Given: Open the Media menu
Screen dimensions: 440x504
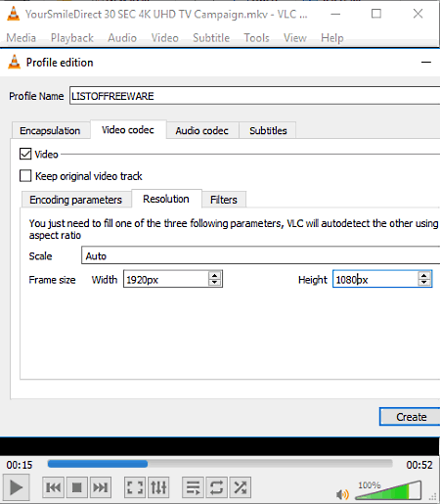Looking at the screenshot, I should 22,38.
